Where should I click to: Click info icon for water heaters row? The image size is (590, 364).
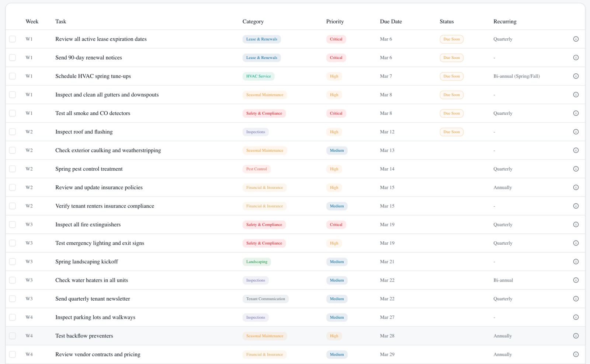(576, 280)
